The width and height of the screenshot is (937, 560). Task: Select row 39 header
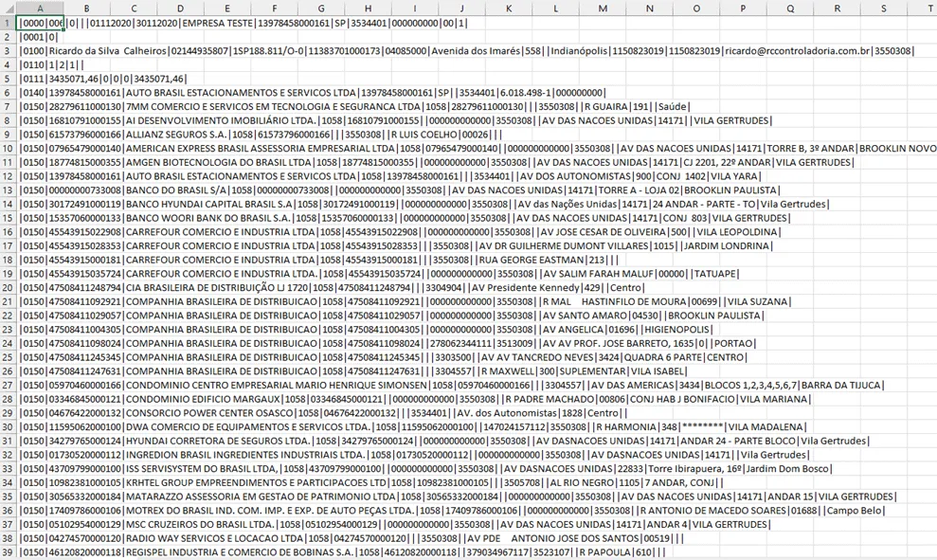(x=8, y=552)
